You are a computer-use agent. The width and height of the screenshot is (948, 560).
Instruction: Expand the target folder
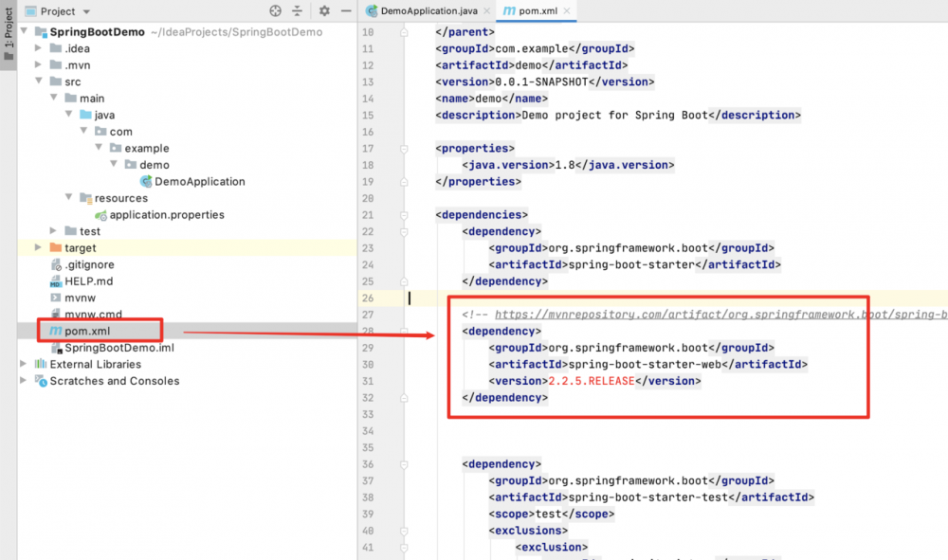pyautogui.click(x=38, y=247)
